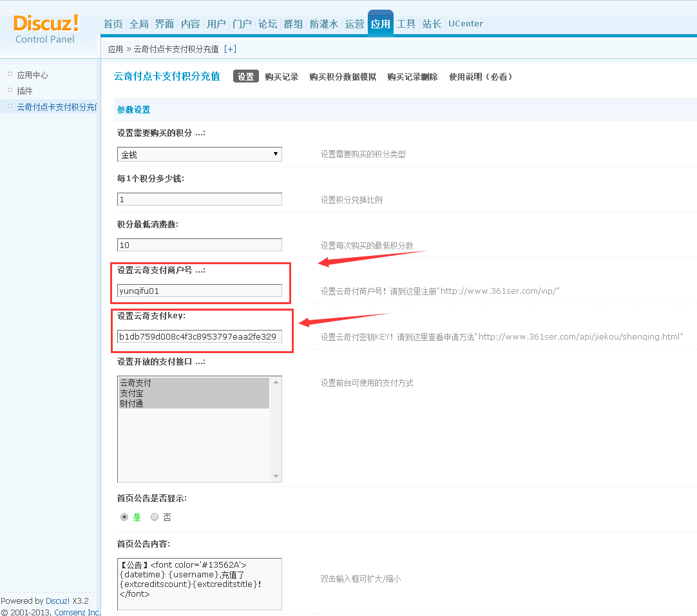Open the 界面 top menu
697x616 pixels.
click(164, 24)
